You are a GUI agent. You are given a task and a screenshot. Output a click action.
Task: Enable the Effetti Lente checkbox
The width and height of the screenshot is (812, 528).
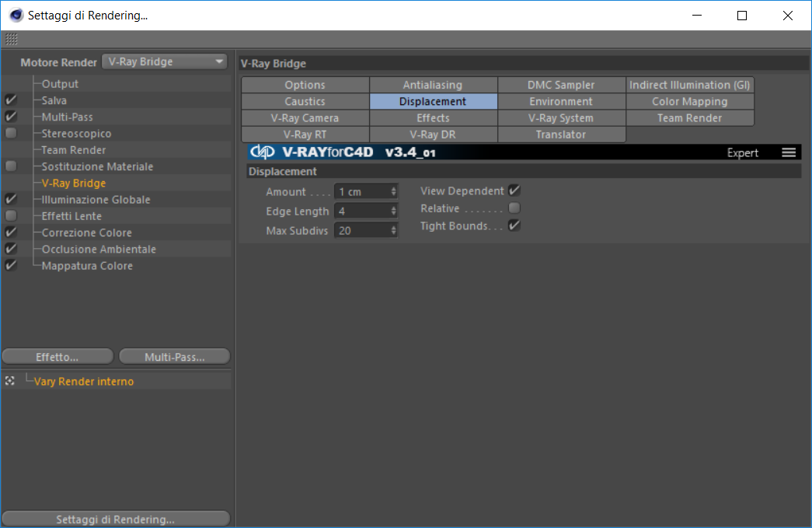pos(11,216)
